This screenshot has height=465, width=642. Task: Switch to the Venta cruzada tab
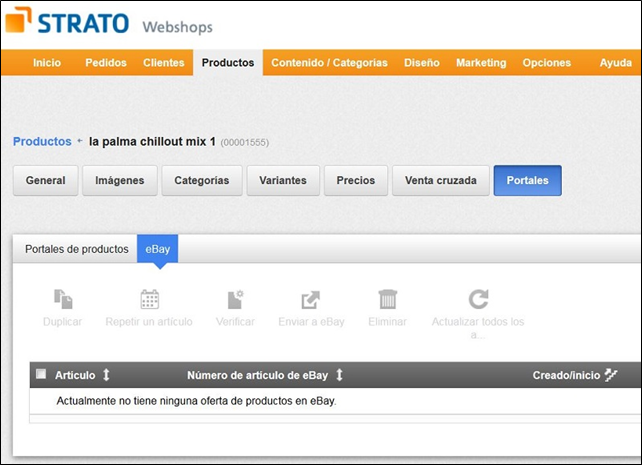441,181
